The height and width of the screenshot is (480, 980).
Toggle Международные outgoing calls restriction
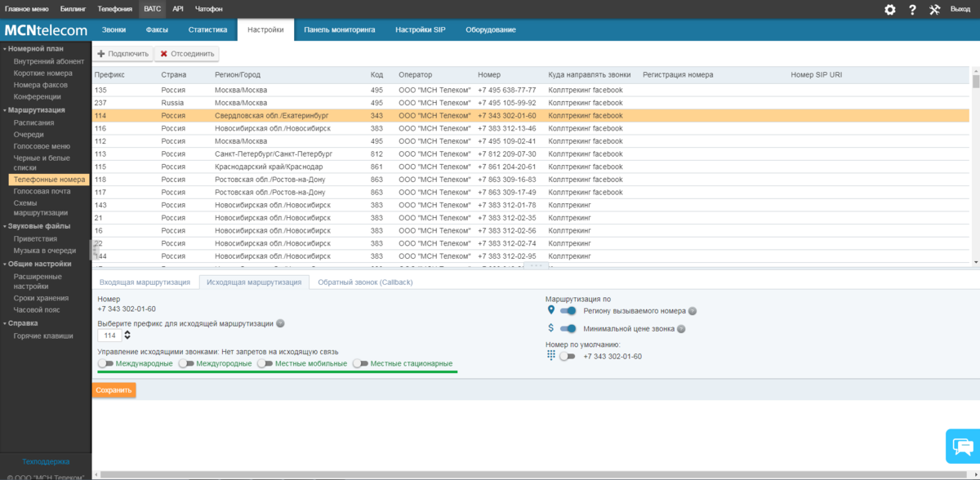click(105, 363)
